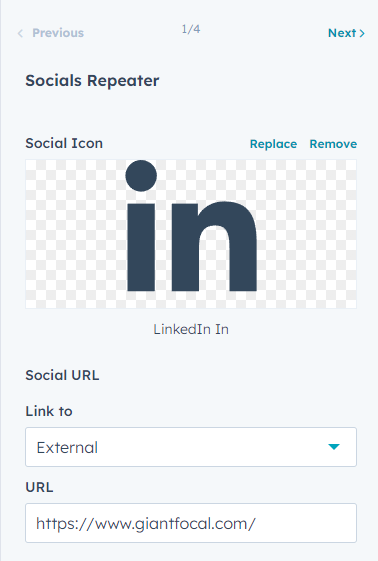This screenshot has height=561, width=378.
Task: Click the 'LinkedIn In' icon caption
Action: (191, 329)
